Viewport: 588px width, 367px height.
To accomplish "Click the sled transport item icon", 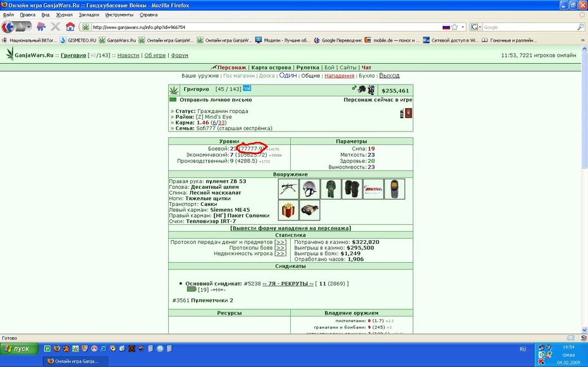I will coord(374,189).
